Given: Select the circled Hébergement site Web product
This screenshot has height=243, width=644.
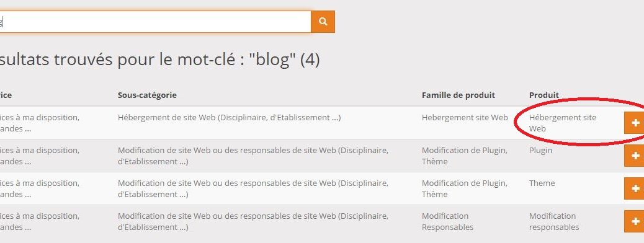Looking at the screenshot, I should tap(563, 123).
